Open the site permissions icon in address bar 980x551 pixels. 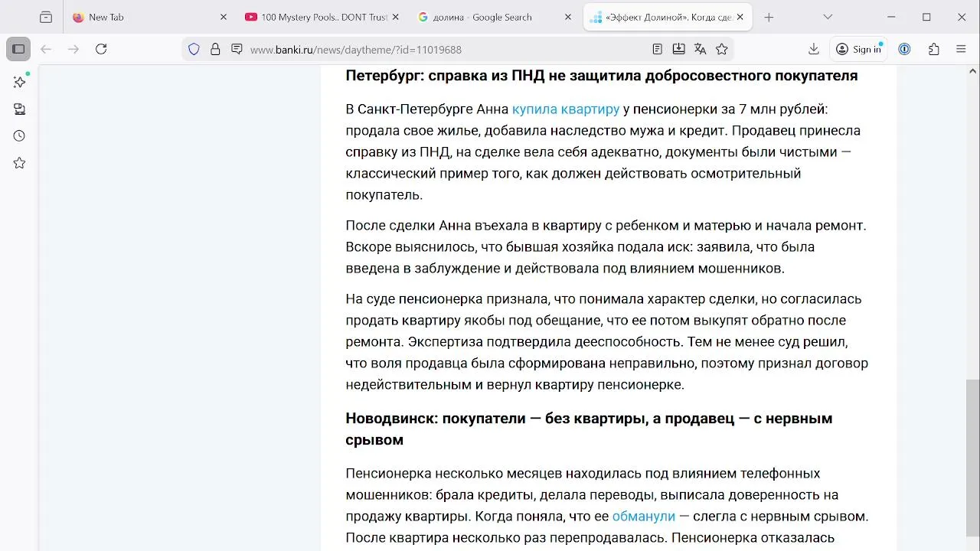[x=237, y=49]
